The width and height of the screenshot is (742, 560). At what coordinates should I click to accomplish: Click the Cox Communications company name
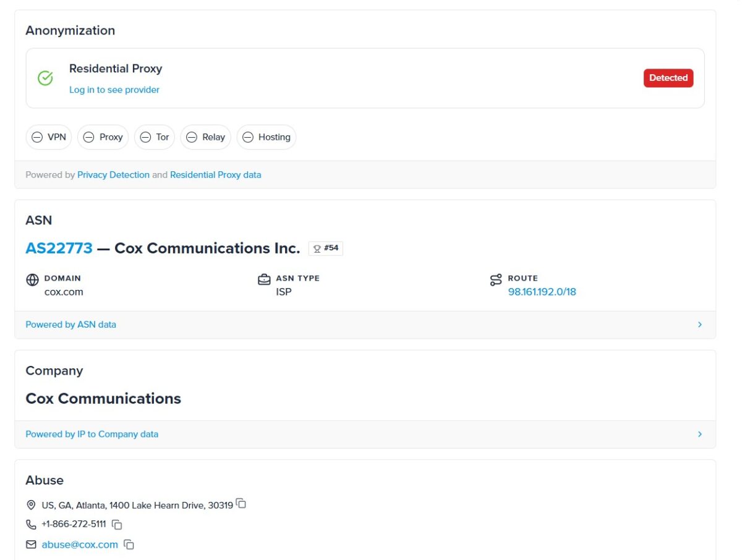coord(103,399)
